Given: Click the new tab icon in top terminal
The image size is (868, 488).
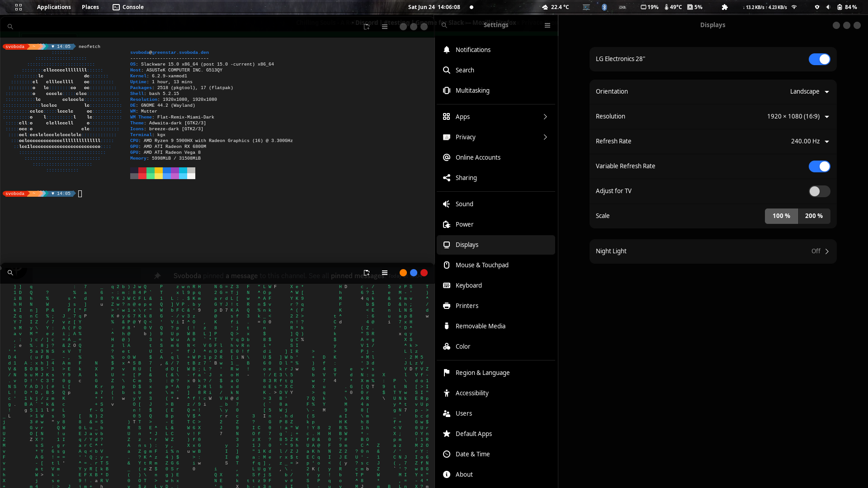Looking at the screenshot, I should tap(367, 27).
